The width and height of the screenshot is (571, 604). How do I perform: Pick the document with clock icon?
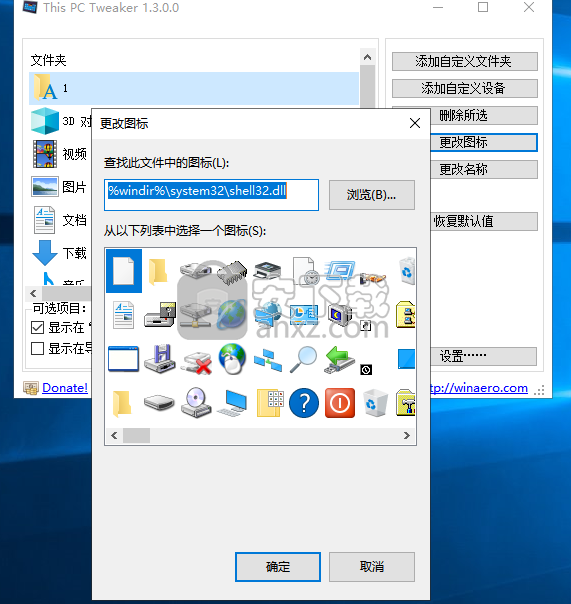pos(306,271)
